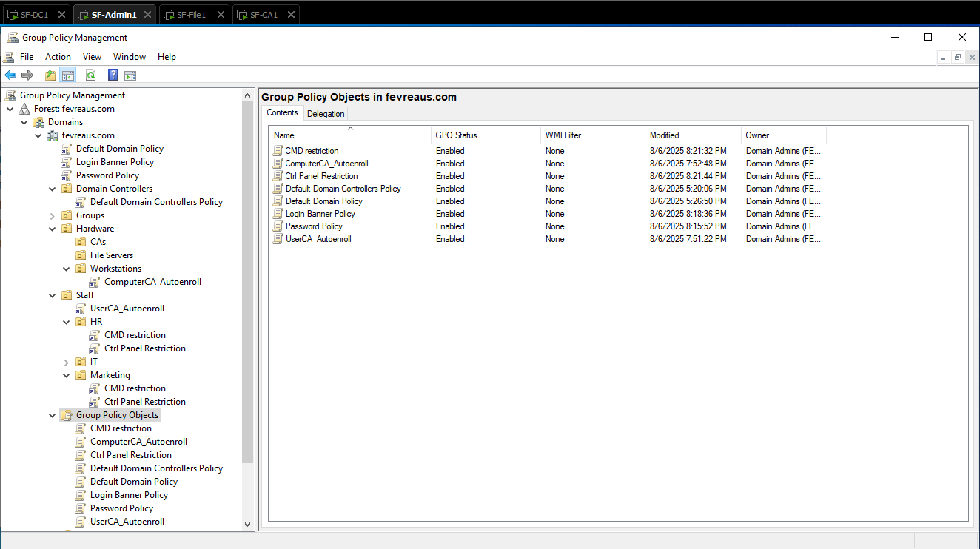Toggle the console tree visibility
980x549 pixels.
[x=67, y=75]
